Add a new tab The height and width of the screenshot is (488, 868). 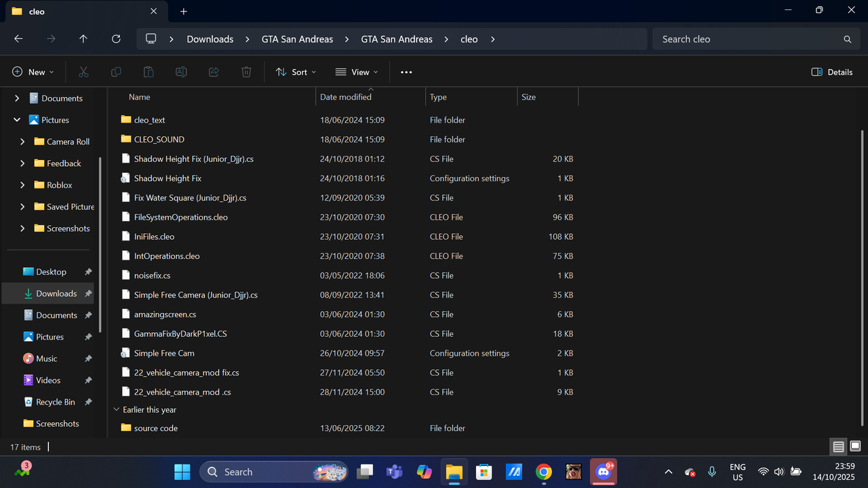click(x=184, y=12)
